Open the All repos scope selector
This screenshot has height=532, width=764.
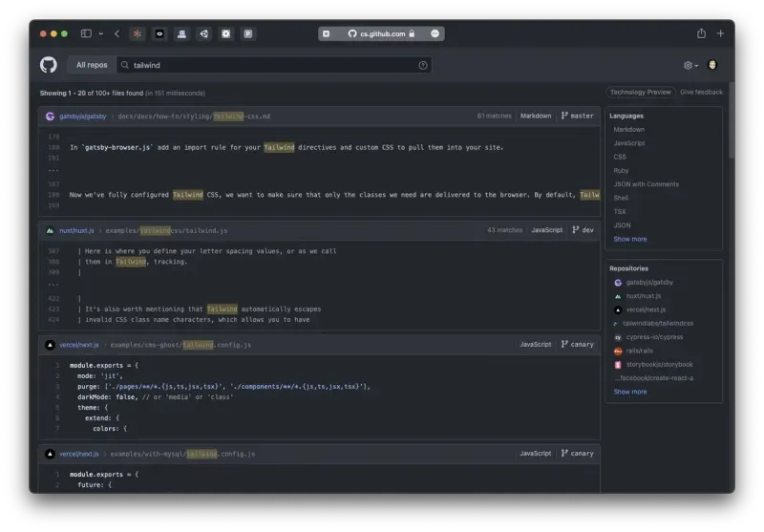[x=92, y=65]
